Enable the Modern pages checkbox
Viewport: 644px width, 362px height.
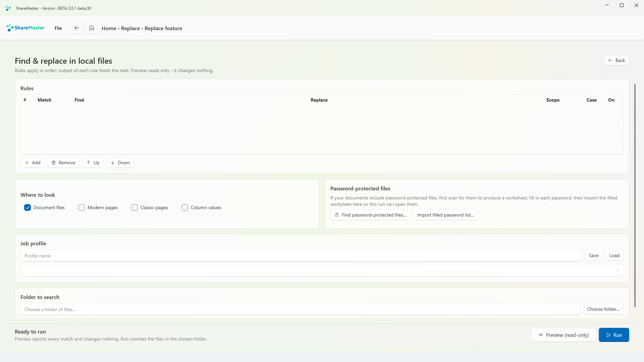point(82,207)
